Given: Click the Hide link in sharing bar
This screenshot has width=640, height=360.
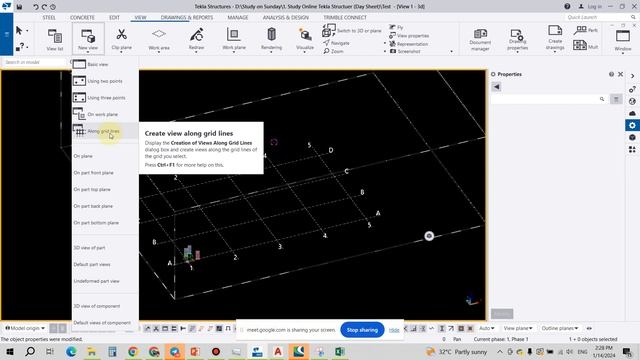Looking at the screenshot, I should (x=394, y=330).
